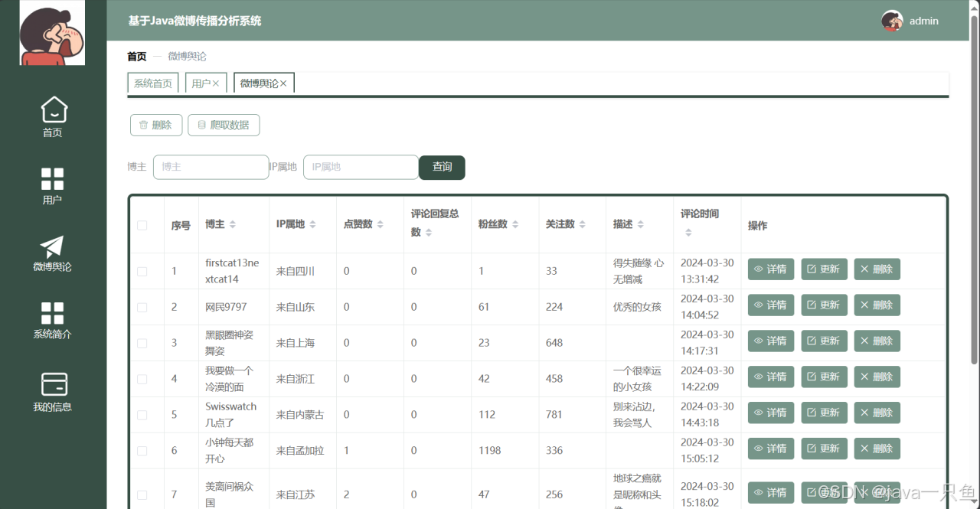Check the checkbox for row 1
The width and height of the screenshot is (980, 509).
click(142, 271)
